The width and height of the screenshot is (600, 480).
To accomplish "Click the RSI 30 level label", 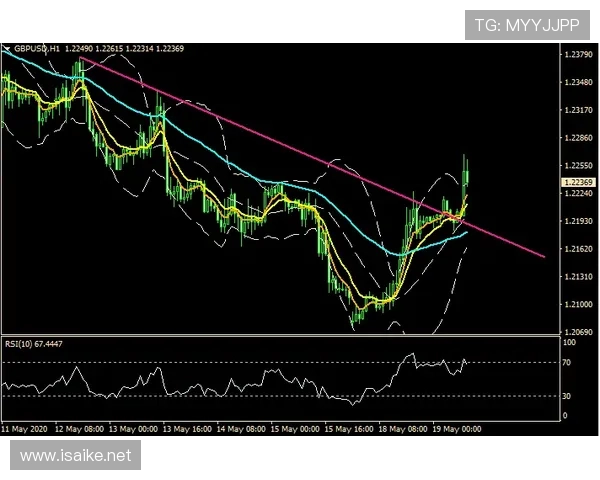I will (x=565, y=396).
